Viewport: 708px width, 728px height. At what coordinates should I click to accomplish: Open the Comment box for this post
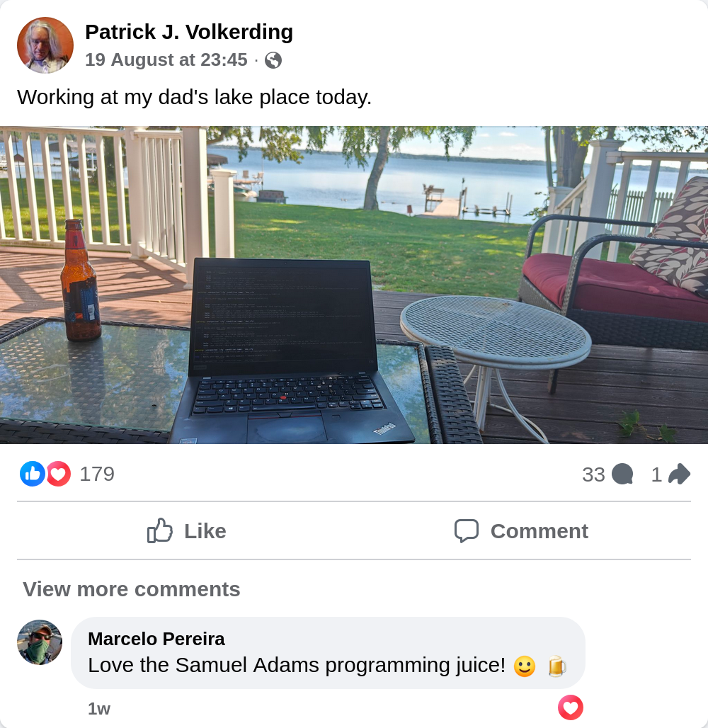click(521, 530)
